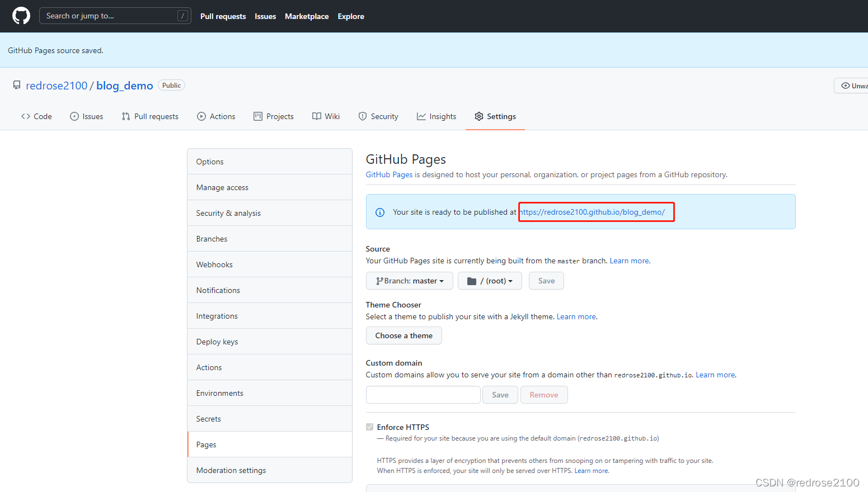
Task: Open the blog_demo repository link
Action: coord(125,86)
